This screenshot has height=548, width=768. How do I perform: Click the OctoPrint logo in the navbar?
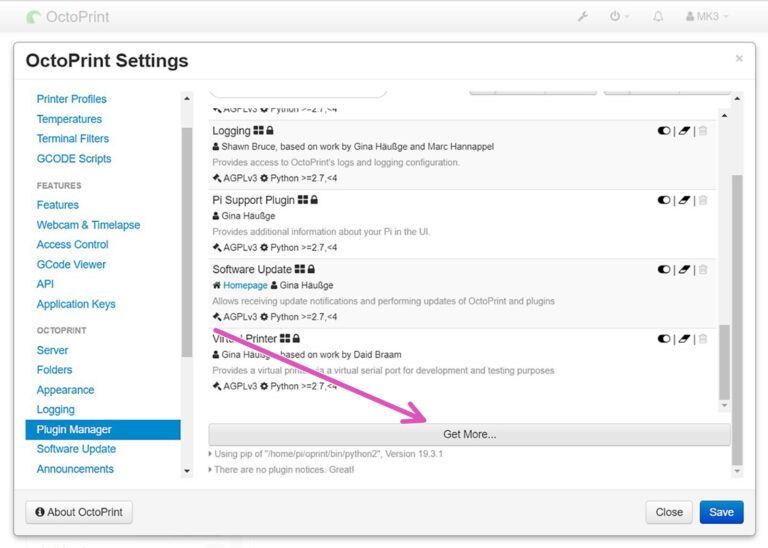(x=68, y=17)
